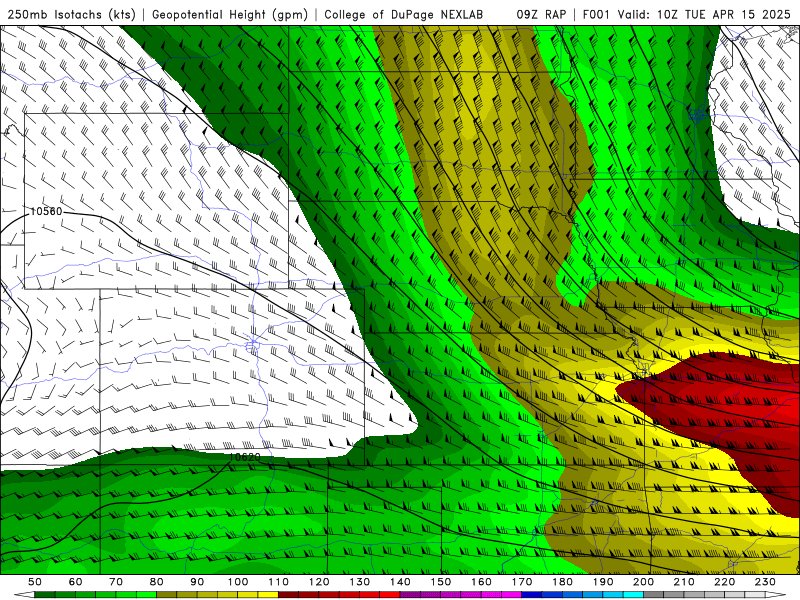The height and width of the screenshot is (600, 800).
Task: Click the 120 value on the color scale
Action: 319,582
